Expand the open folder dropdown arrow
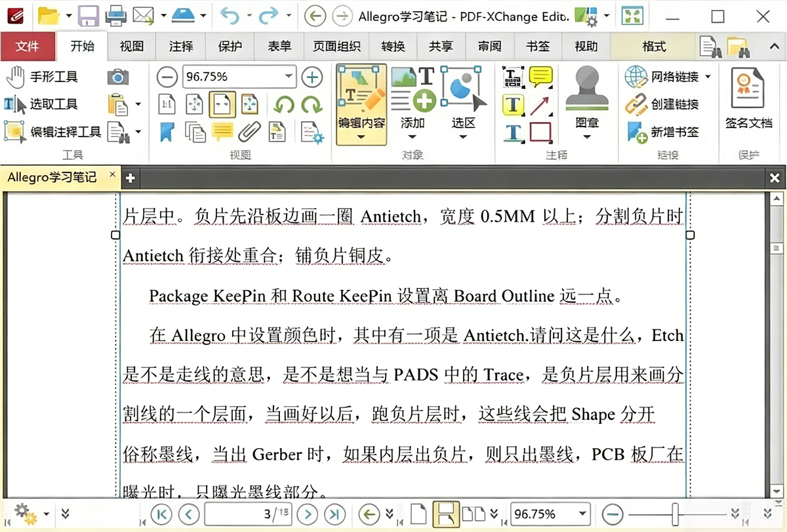This screenshot has height=532, width=787. [68, 15]
